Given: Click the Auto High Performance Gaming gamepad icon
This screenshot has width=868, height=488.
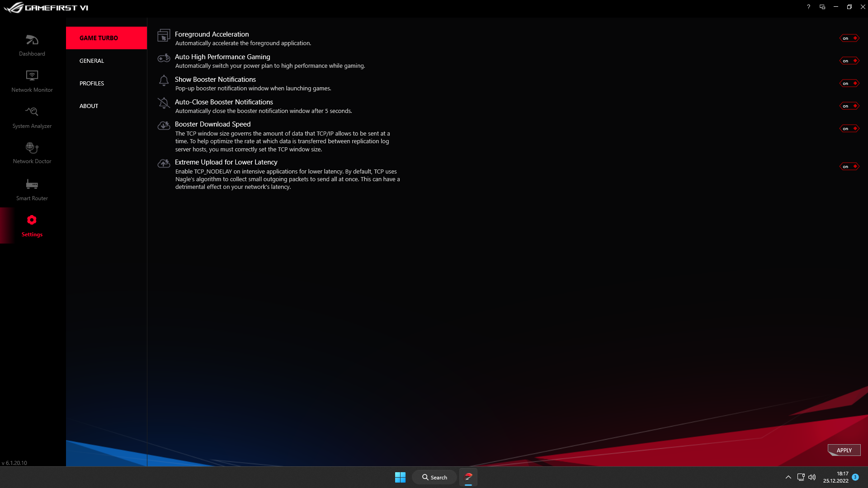Looking at the screenshot, I should (x=164, y=58).
